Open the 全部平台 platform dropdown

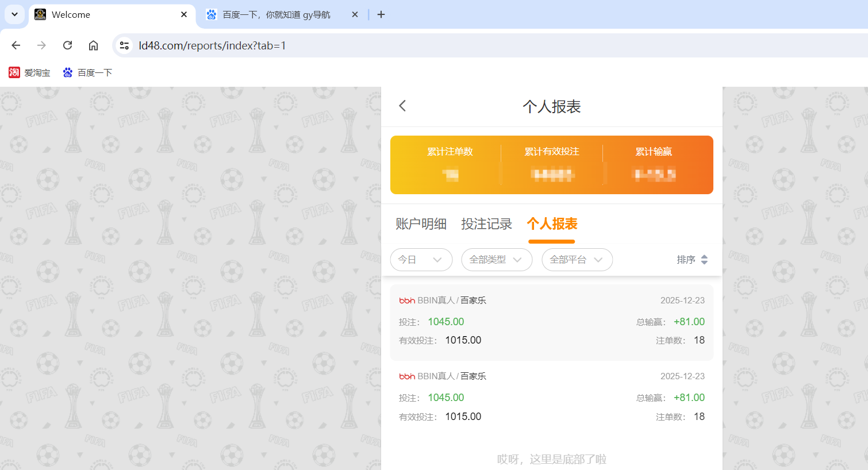tap(577, 260)
